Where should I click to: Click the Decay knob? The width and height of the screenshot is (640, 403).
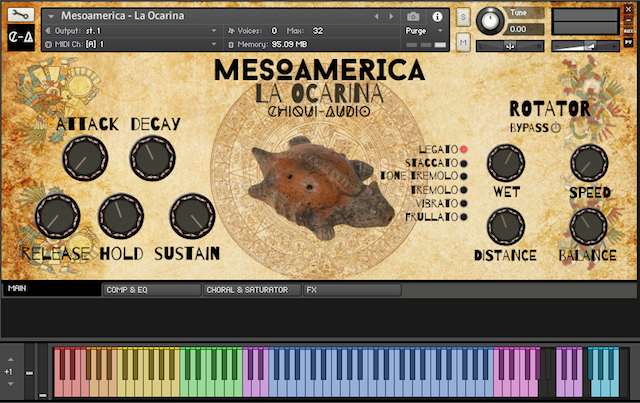[152, 158]
